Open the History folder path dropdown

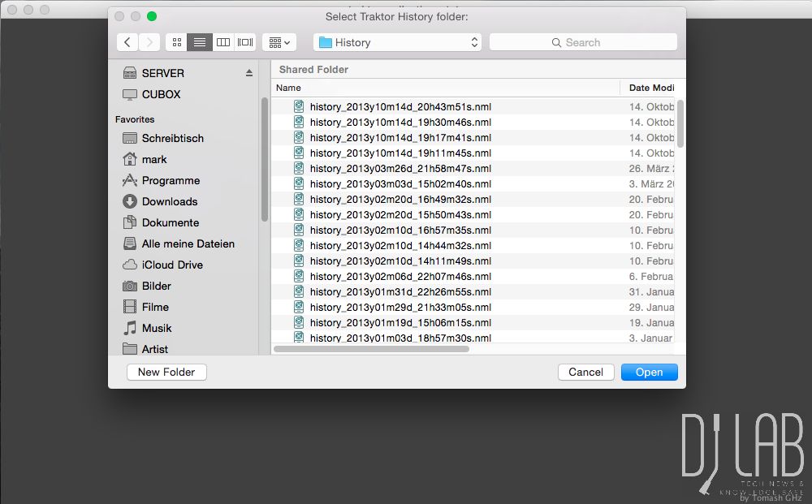[397, 42]
